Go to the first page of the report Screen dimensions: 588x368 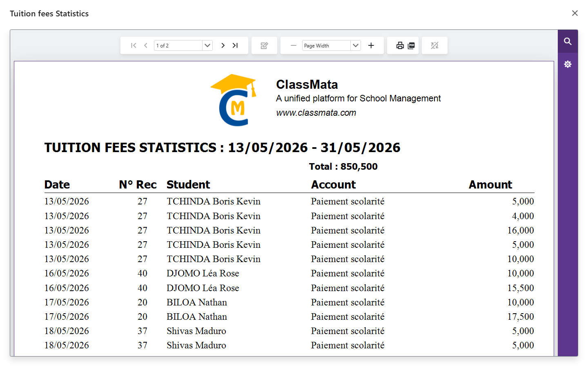pos(134,45)
